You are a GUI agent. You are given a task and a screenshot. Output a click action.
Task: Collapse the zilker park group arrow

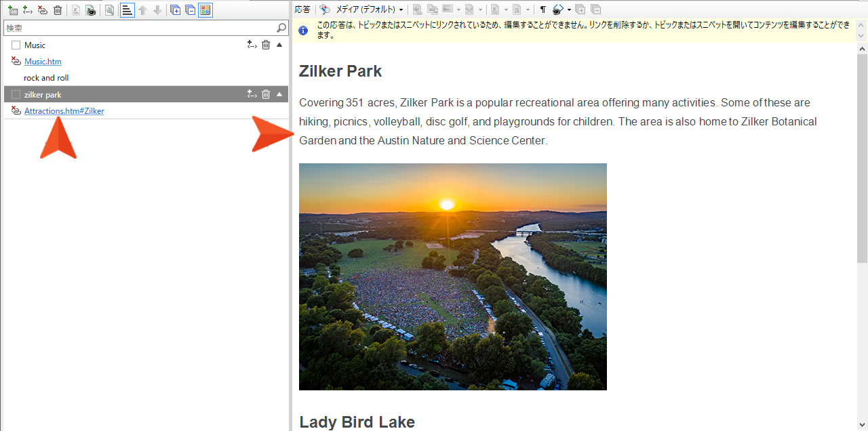pyautogui.click(x=279, y=94)
